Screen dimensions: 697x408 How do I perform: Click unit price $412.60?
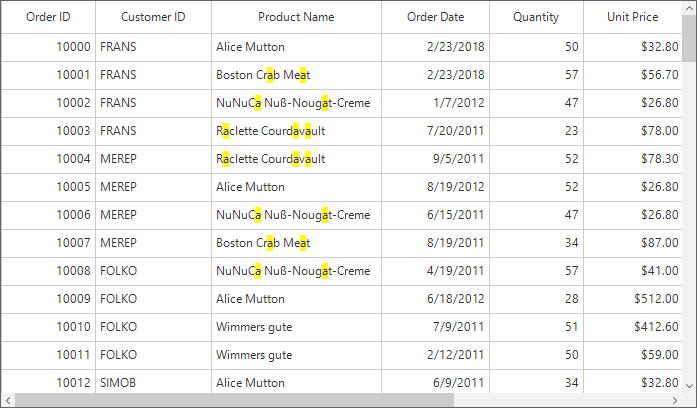(657, 327)
